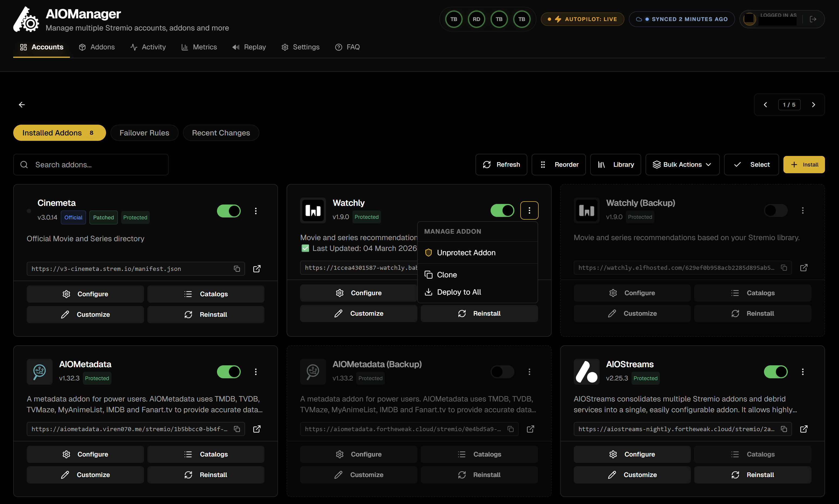The width and height of the screenshot is (839, 504).
Task: Select the Installed Addons tab
Action: [x=59, y=133]
